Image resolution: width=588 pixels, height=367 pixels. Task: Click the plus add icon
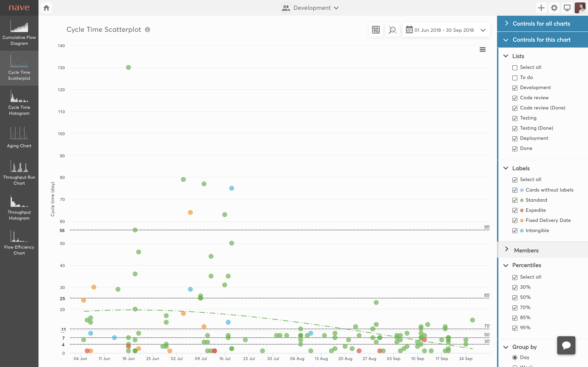point(541,8)
